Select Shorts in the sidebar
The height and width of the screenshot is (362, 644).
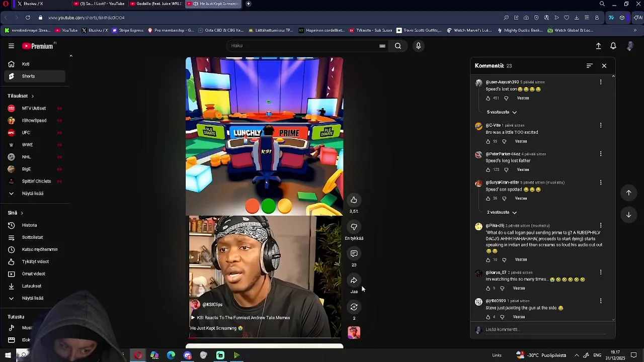pyautogui.click(x=35, y=76)
